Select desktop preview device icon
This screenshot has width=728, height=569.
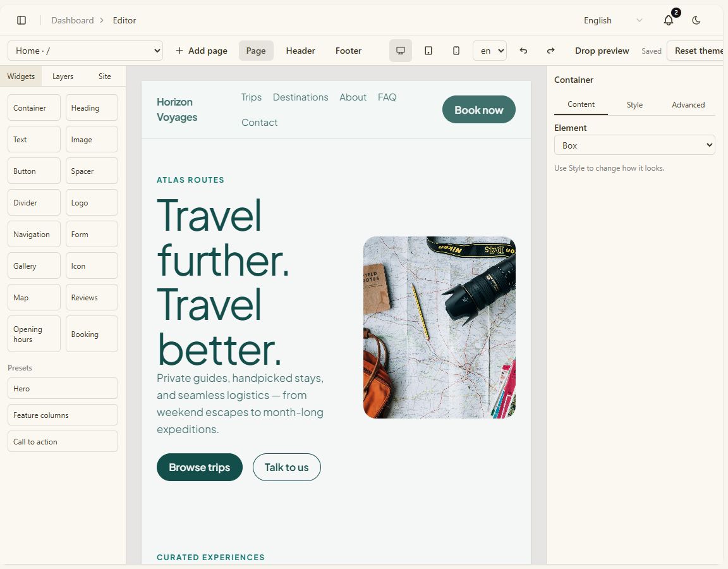400,51
